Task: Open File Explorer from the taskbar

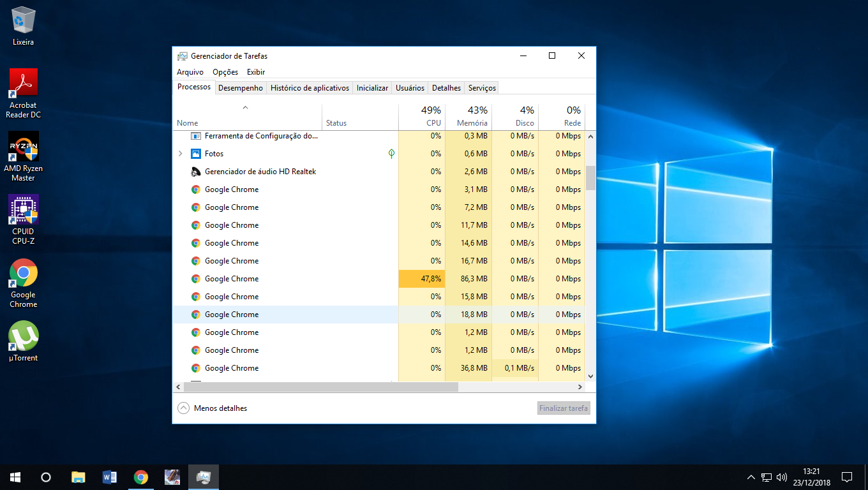Action: (x=78, y=477)
